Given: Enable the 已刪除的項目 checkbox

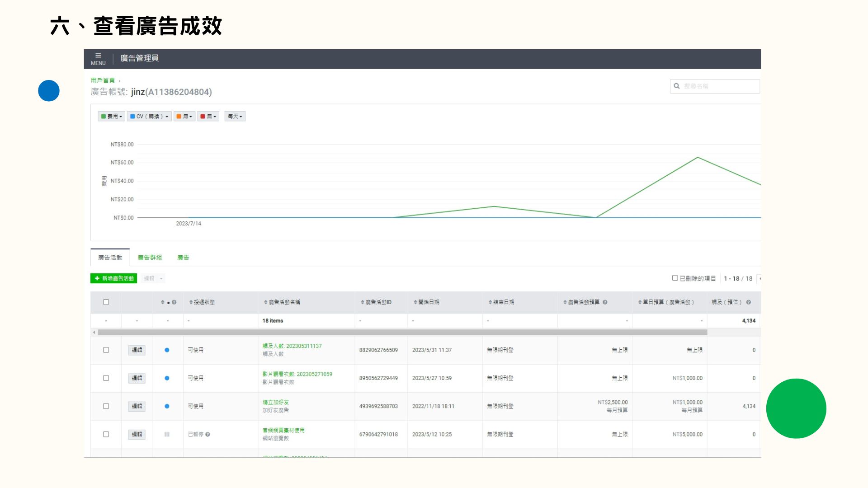Looking at the screenshot, I should click(x=675, y=278).
